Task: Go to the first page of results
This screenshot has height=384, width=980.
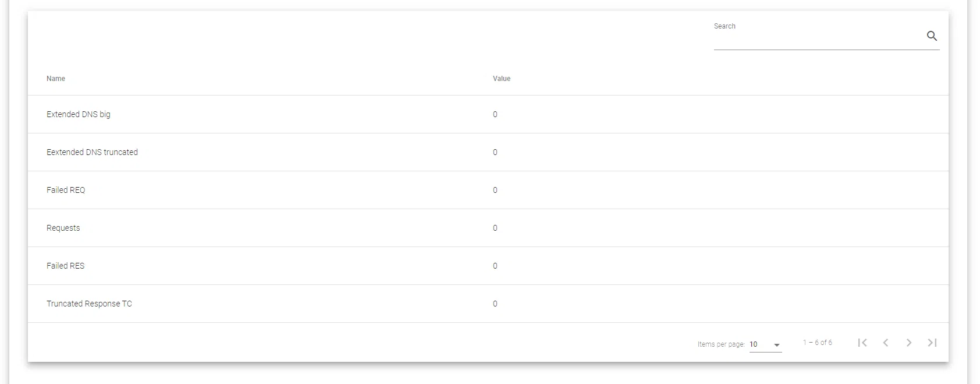Action: pos(862,343)
